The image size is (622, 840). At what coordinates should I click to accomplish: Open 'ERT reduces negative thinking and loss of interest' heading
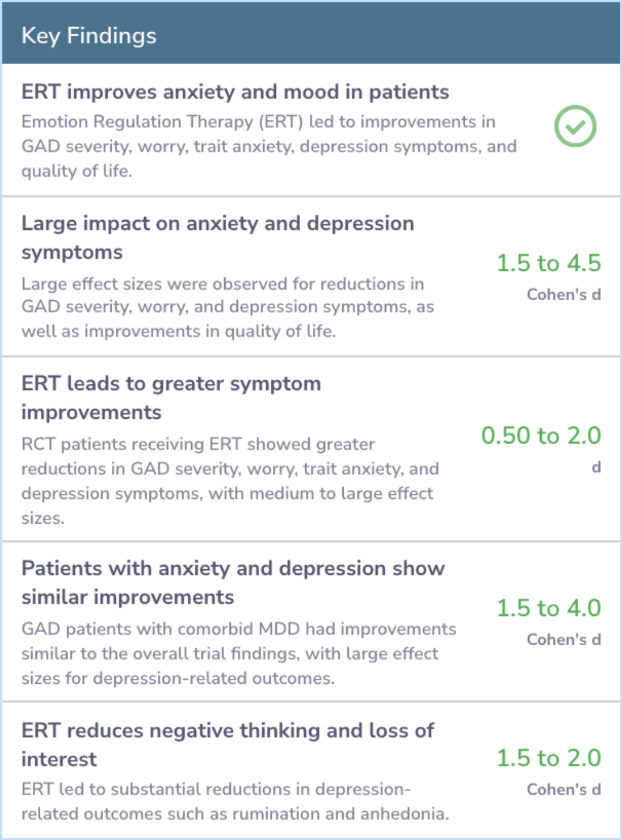click(x=227, y=744)
